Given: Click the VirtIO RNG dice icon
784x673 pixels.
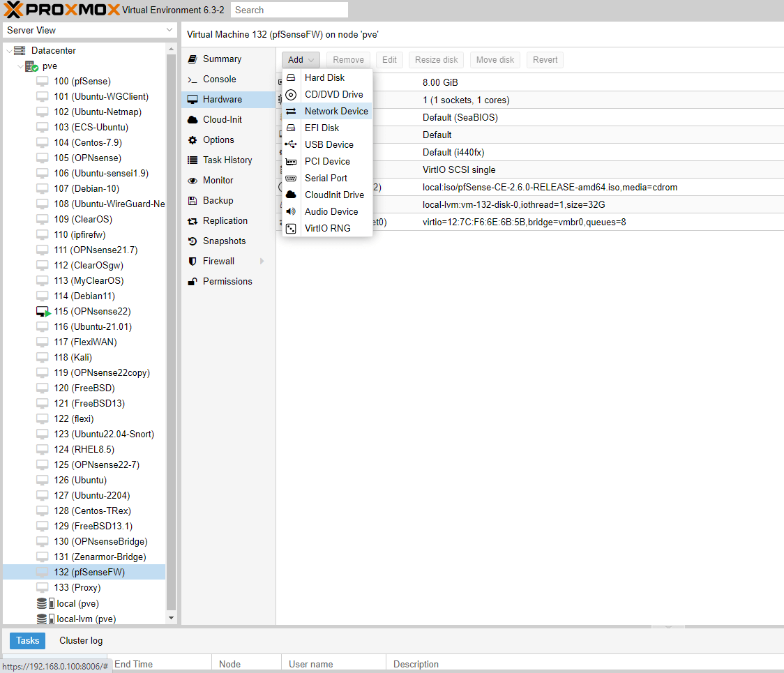Looking at the screenshot, I should click(291, 229).
